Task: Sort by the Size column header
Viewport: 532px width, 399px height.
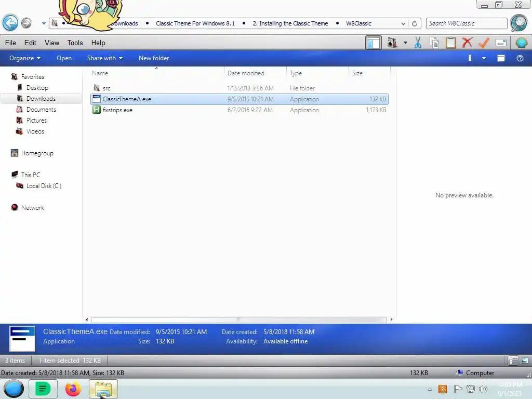Action: [370, 73]
